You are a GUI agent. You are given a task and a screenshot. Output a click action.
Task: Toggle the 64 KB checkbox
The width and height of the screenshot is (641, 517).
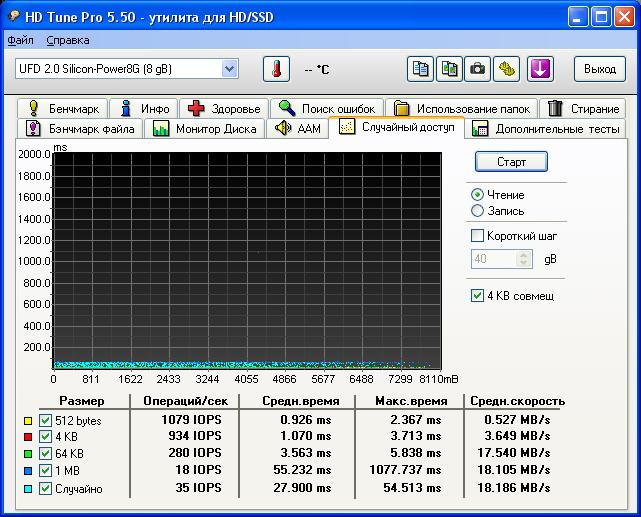click(x=45, y=454)
